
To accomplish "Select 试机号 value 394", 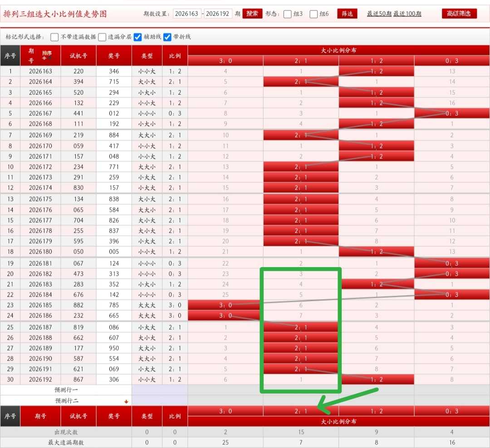I will [x=78, y=82].
